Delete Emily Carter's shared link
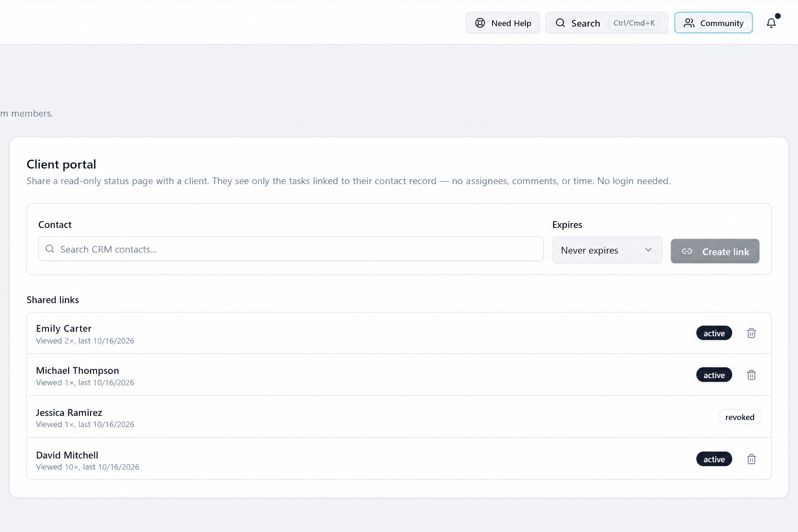Viewport: 798px width, 532px height. point(751,333)
